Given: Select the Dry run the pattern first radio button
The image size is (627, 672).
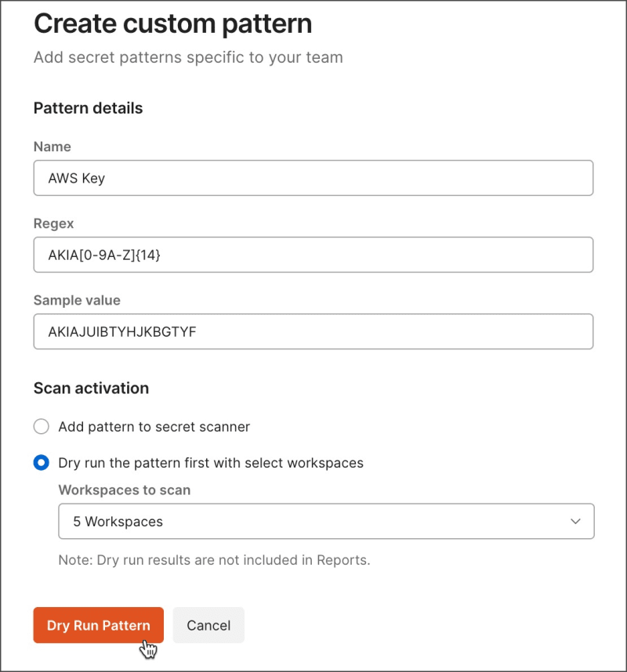Looking at the screenshot, I should [x=41, y=463].
